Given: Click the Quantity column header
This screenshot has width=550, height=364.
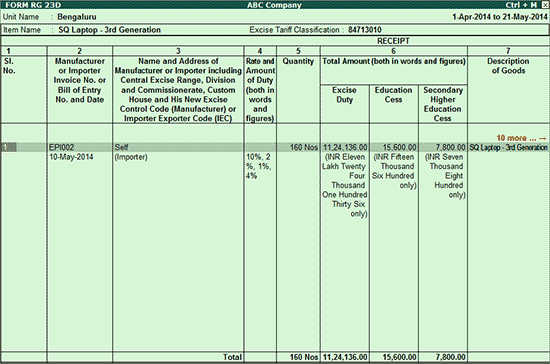Looking at the screenshot, I should click(x=298, y=61).
